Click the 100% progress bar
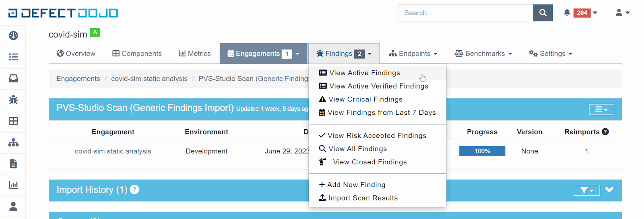 (482, 151)
